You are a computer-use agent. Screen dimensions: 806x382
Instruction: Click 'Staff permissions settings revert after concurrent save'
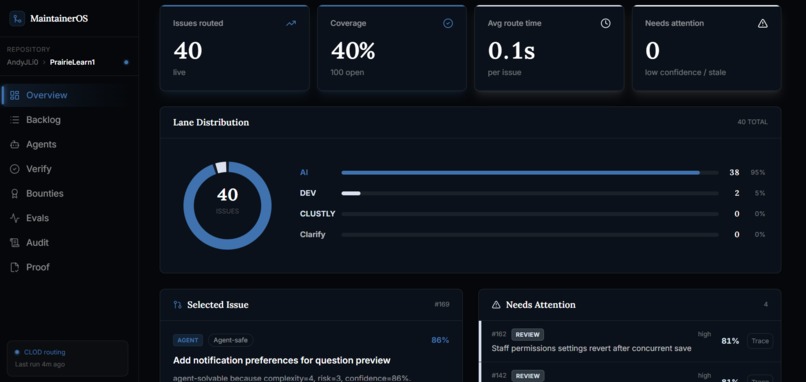pyautogui.click(x=591, y=349)
